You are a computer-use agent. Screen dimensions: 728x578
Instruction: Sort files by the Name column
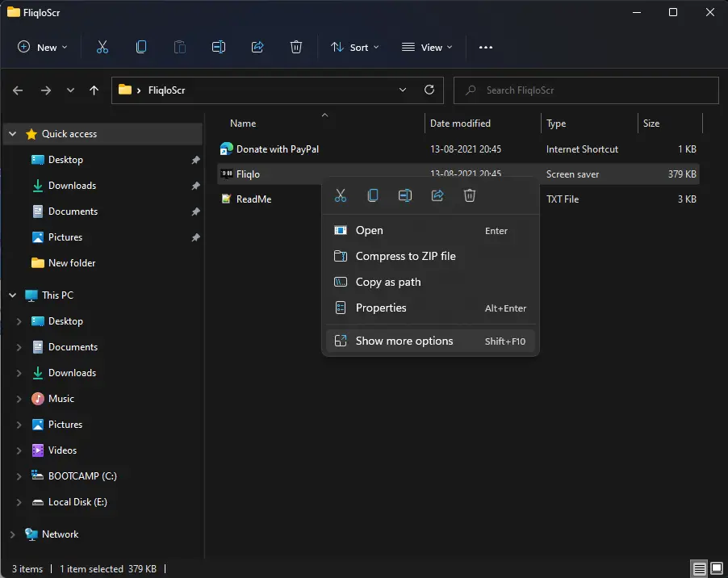(243, 124)
